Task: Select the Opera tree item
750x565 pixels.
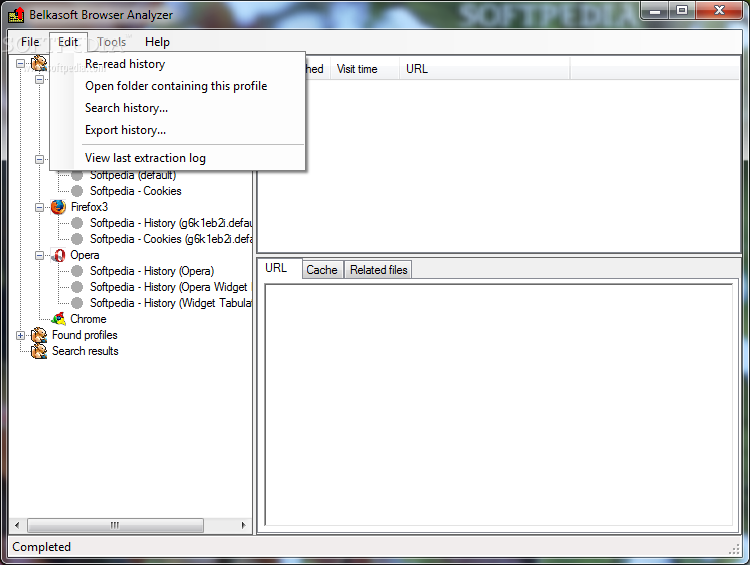Action: coord(85,255)
